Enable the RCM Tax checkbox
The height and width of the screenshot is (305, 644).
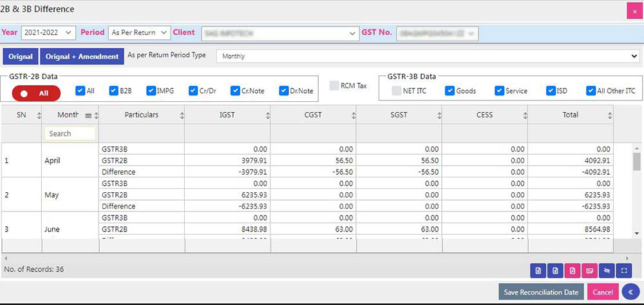click(x=334, y=86)
